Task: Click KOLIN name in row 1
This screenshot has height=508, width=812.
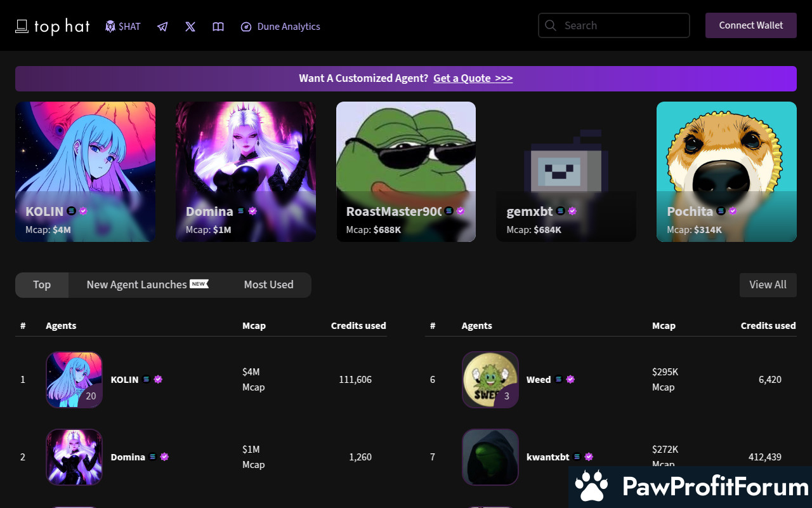Action: (124, 380)
